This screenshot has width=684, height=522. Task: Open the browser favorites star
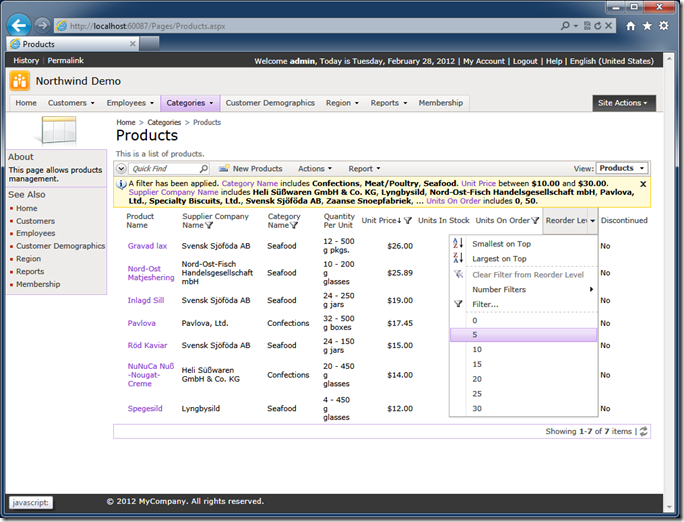click(646, 25)
